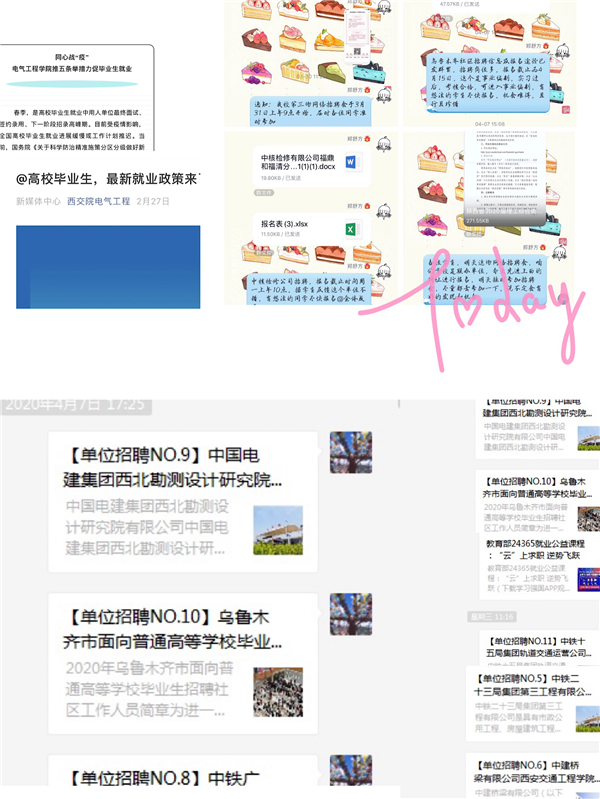Click the crowd thumbnail in the large NO.10 card
The height and width of the screenshot is (799, 600).
(277, 692)
